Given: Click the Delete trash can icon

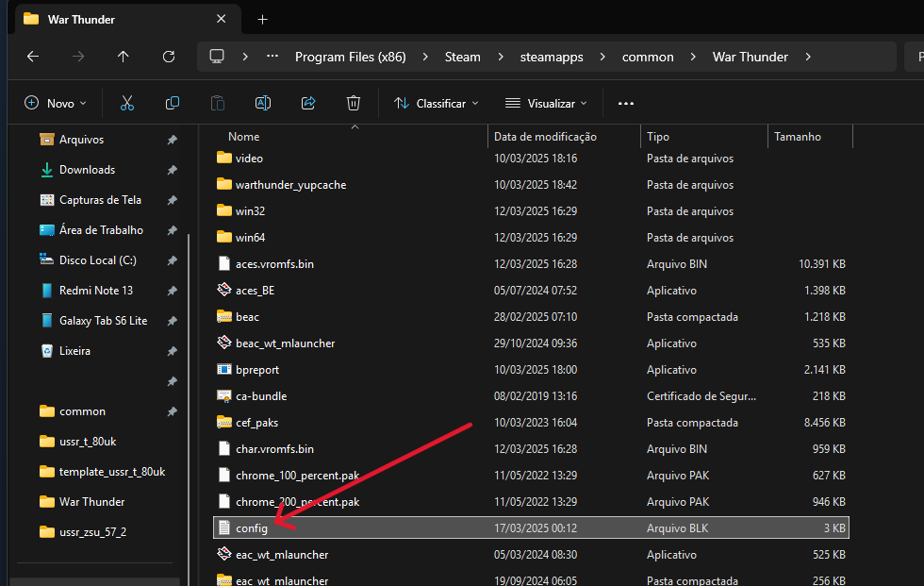Looking at the screenshot, I should tap(354, 103).
